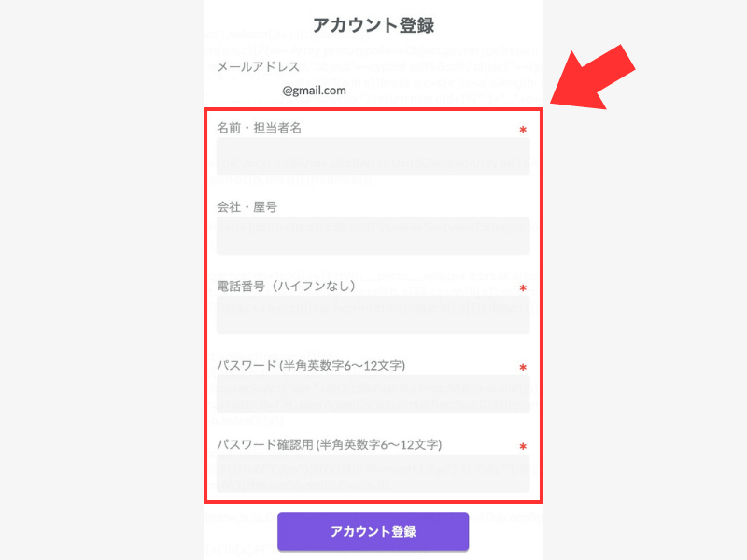Click the red asterisk beside 名前・担当者名
Image resolution: width=747 pixels, height=560 pixels.
point(523,131)
